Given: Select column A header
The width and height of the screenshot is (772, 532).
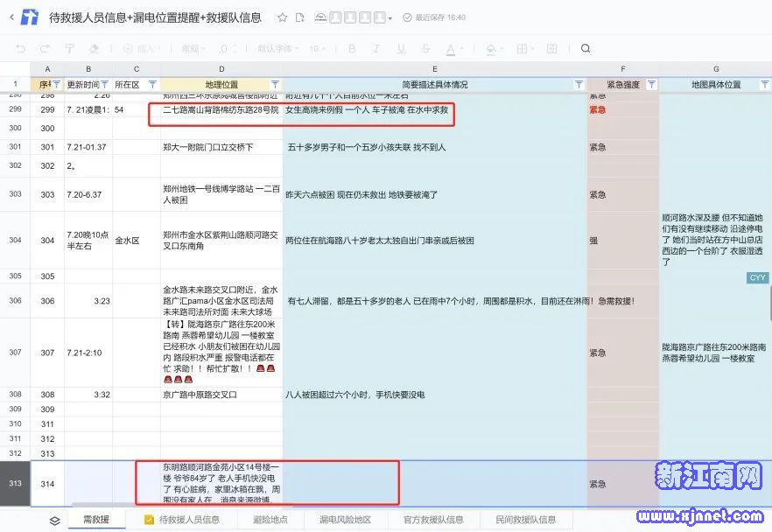Looking at the screenshot, I should point(47,69).
